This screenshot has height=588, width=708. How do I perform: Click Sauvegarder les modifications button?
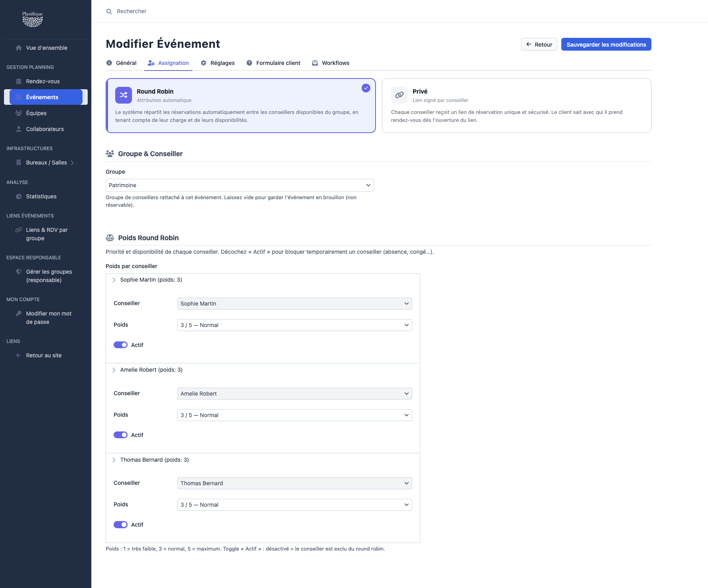pos(606,44)
